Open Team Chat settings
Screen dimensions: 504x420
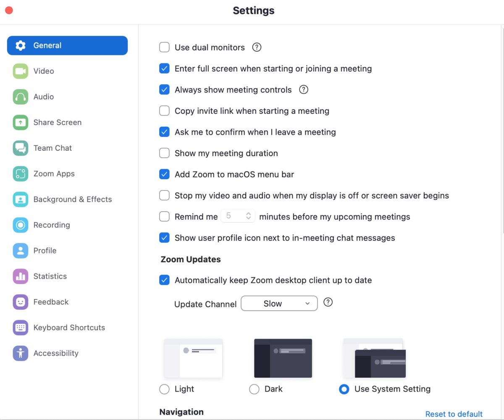(67, 148)
